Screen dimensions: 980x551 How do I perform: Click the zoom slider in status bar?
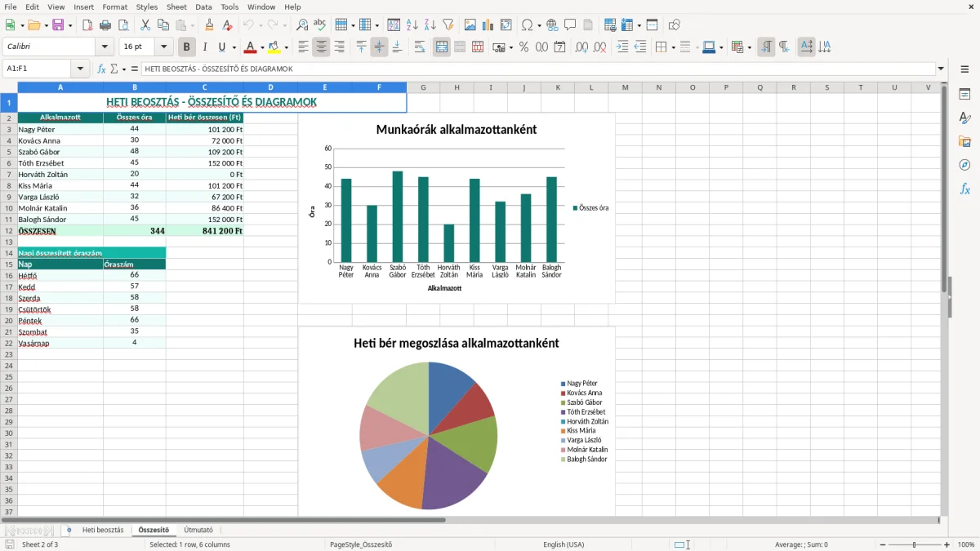pos(915,544)
